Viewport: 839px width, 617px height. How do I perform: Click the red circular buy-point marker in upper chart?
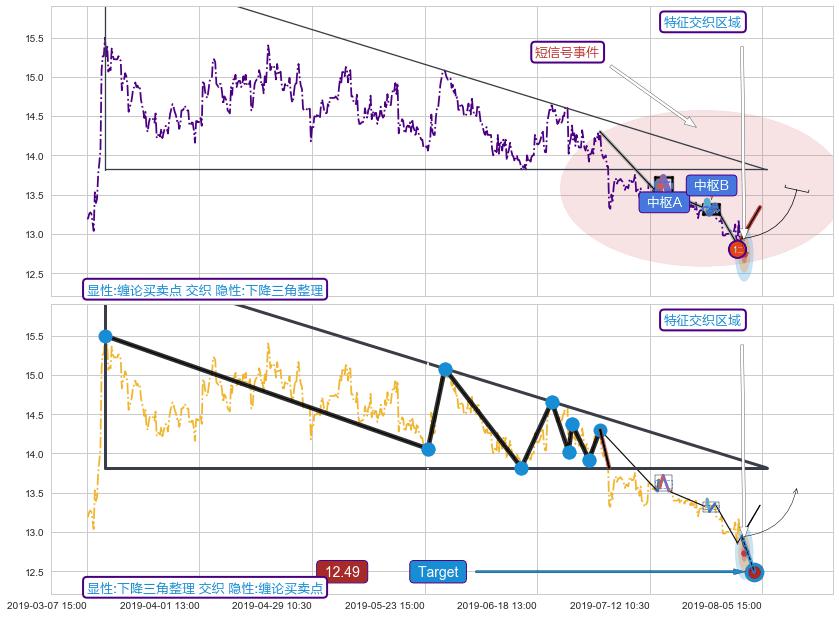point(738,249)
